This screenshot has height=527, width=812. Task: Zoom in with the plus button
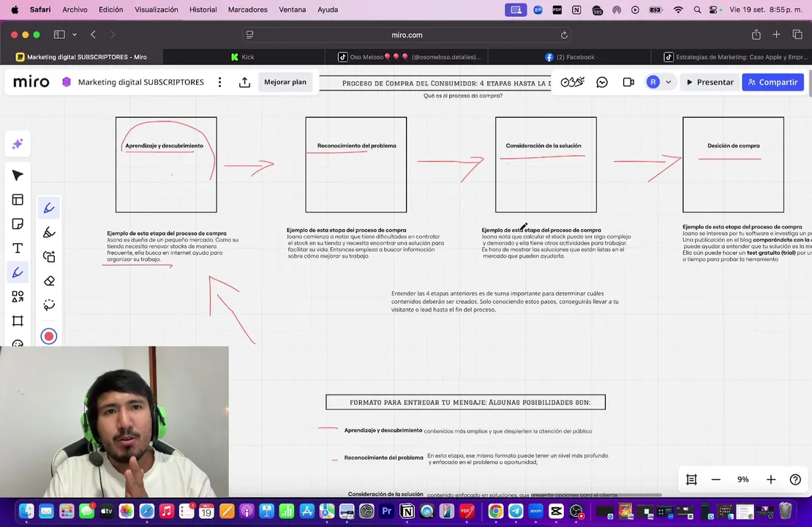771,479
